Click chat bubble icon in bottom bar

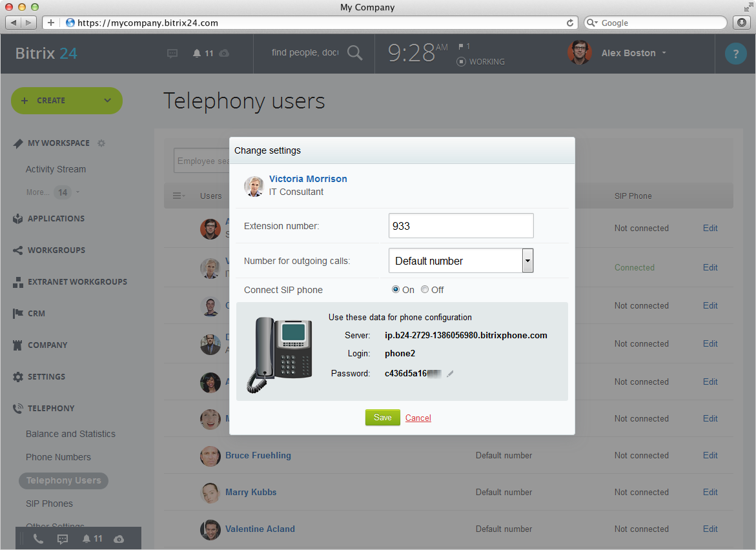click(63, 539)
